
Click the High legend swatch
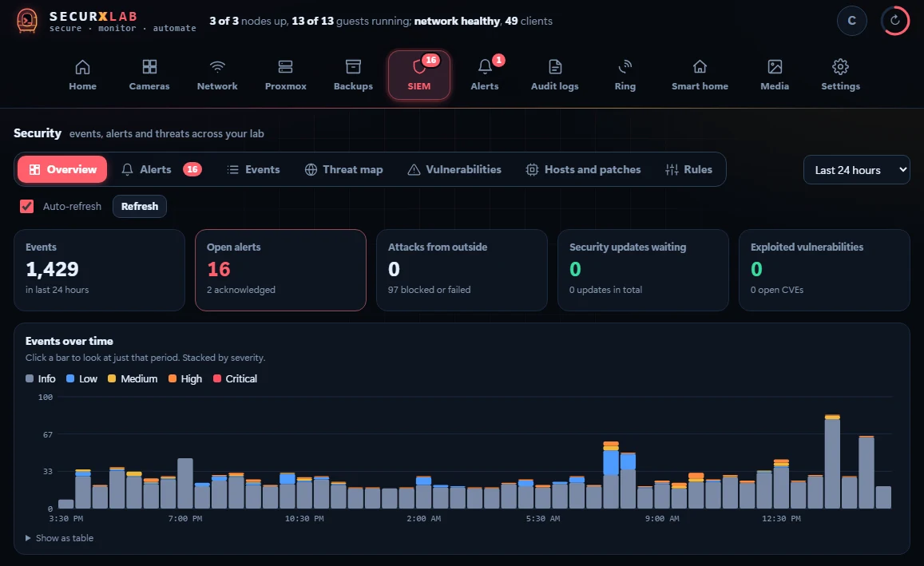pyautogui.click(x=172, y=378)
